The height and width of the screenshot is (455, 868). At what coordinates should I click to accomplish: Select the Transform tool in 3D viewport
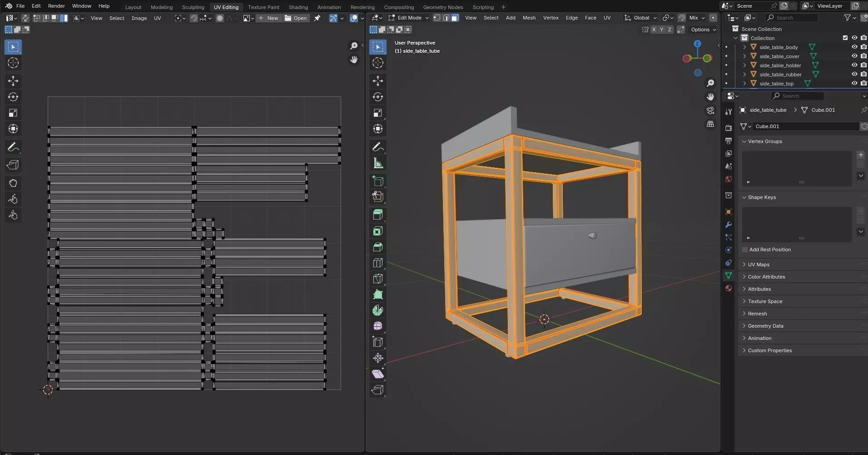point(378,129)
